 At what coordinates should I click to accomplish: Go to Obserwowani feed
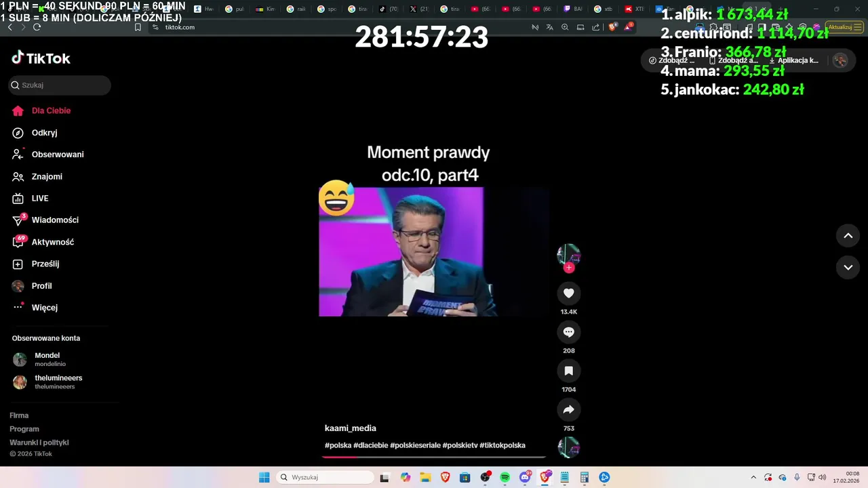tap(47, 155)
